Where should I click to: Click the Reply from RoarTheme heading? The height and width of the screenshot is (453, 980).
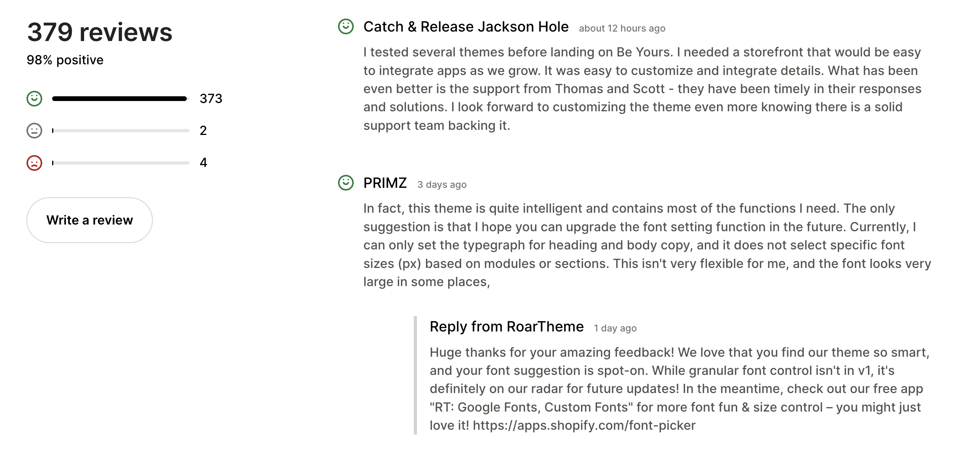coord(506,326)
